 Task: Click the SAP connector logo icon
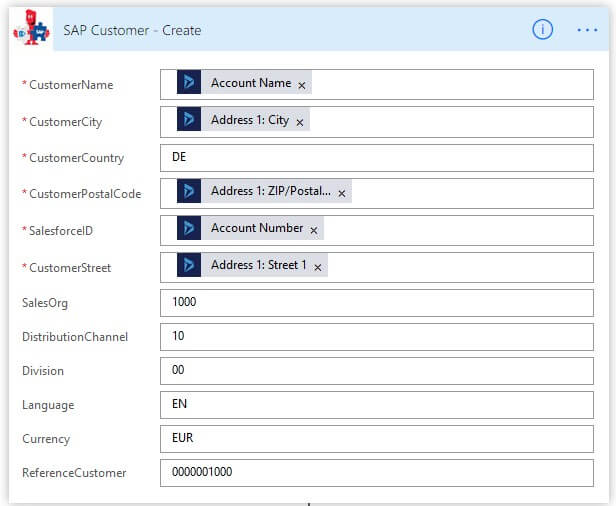tap(31, 30)
